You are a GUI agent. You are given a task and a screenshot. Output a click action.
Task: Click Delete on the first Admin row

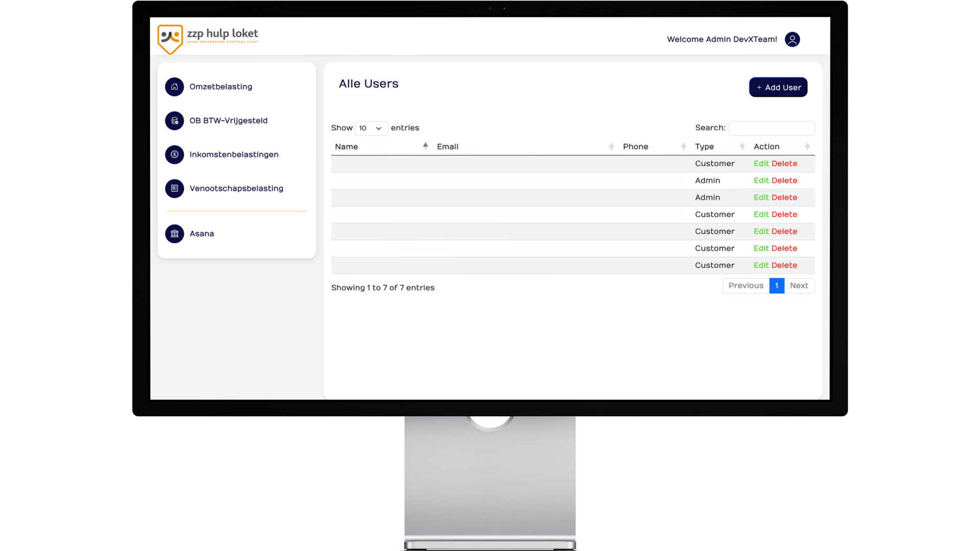coord(785,181)
